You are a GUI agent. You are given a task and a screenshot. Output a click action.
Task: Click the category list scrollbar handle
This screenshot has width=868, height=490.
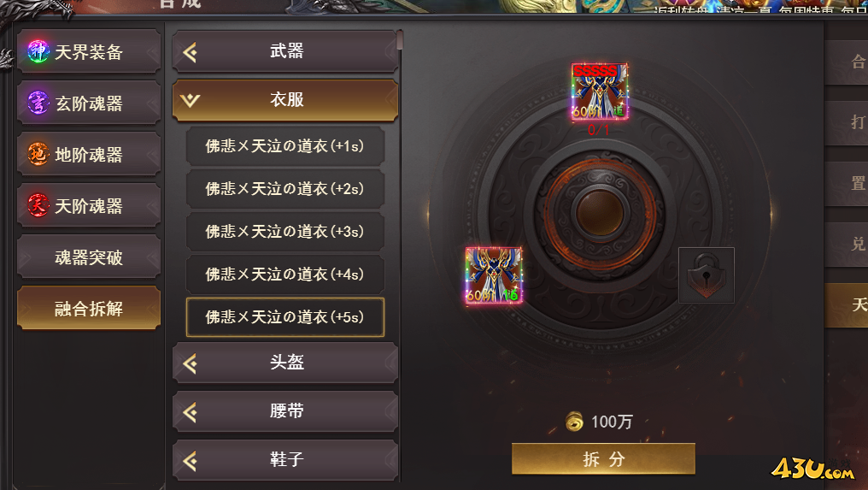(x=400, y=40)
